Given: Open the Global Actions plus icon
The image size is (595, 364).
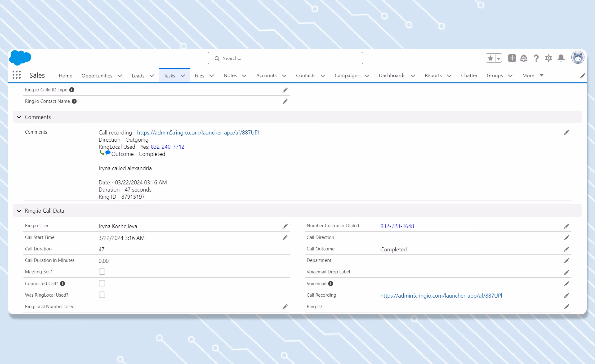Looking at the screenshot, I should coord(512,58).
